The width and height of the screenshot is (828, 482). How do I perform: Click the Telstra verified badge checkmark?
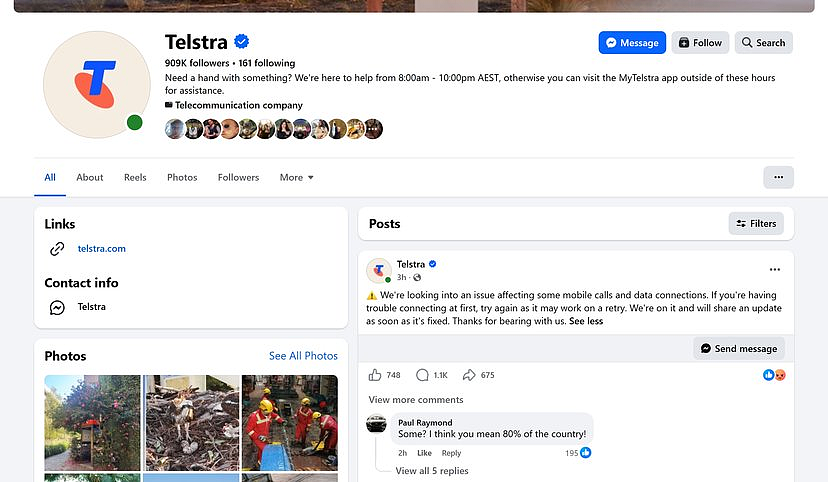pyautogui.click(x=241, y=41)
